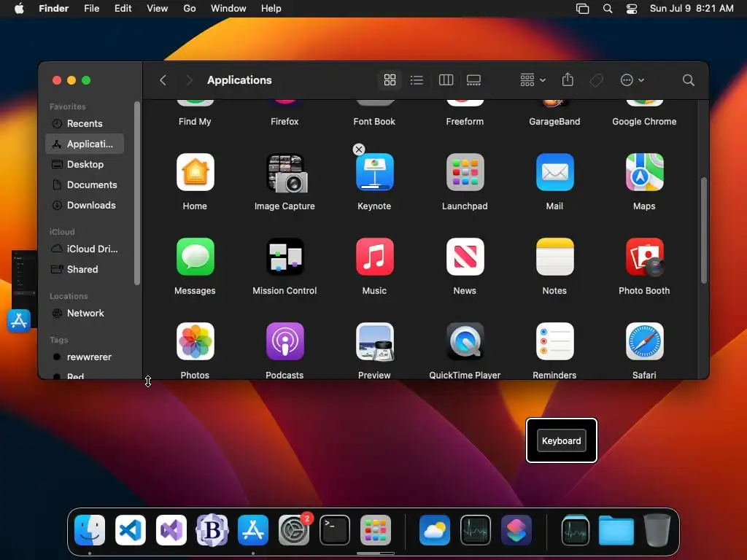Click the Stage Manager menu bar icon
747x560 pixels.
pos(582,9)
